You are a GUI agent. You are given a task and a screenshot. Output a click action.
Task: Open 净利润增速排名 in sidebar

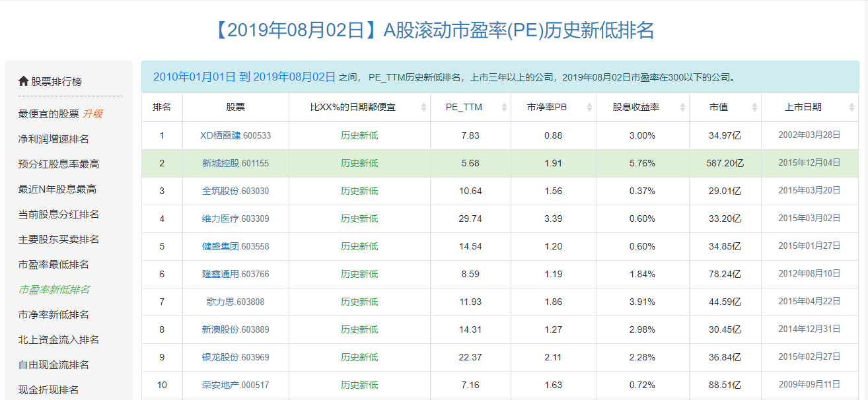pos(54,139)
